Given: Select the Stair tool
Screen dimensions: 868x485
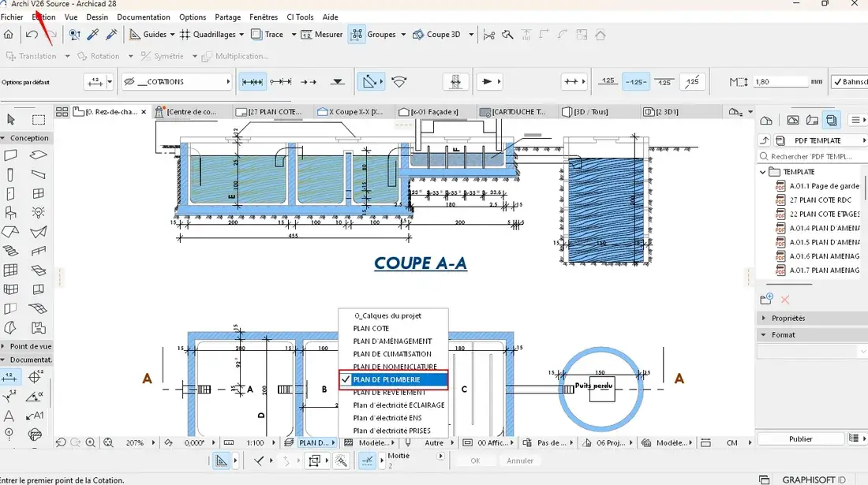Looking at the screenshot, I should [10, 251].
